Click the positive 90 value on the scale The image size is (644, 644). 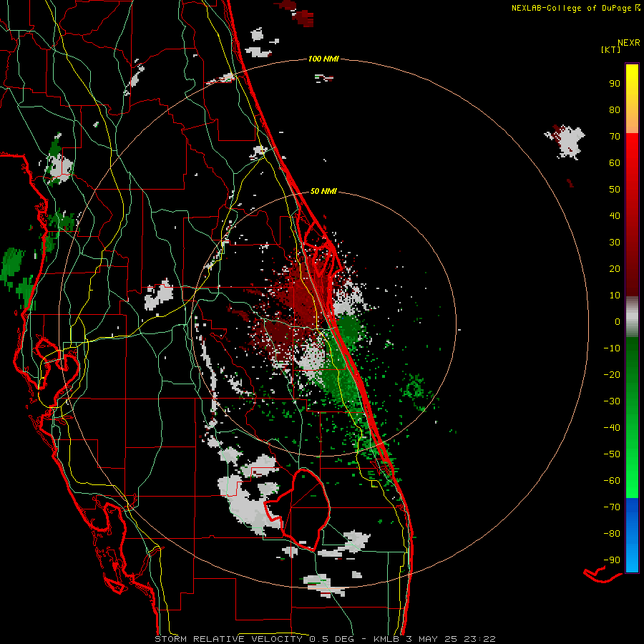615,84
